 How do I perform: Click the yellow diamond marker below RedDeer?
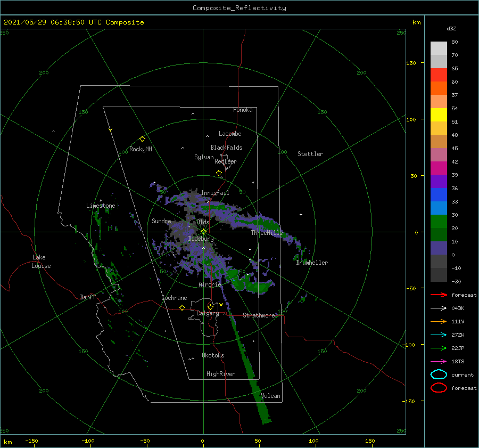click(219, 173)
